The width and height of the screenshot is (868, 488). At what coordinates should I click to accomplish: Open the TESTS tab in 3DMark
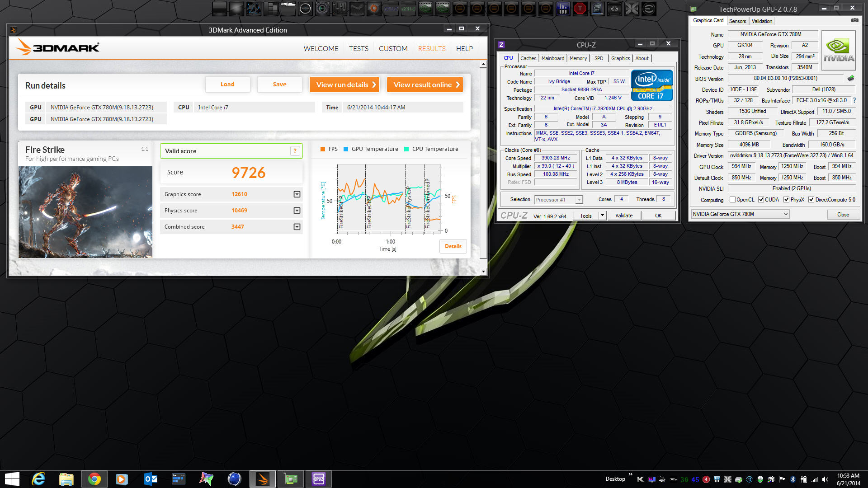tap(359, 48)
